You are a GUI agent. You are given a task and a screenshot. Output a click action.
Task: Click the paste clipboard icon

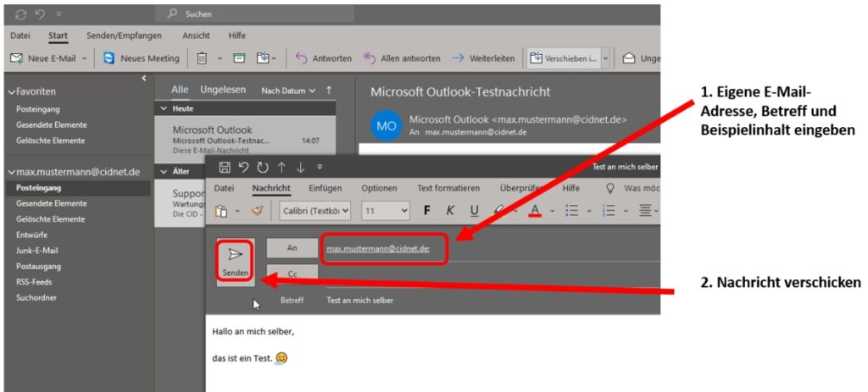(x=221, y=211)
